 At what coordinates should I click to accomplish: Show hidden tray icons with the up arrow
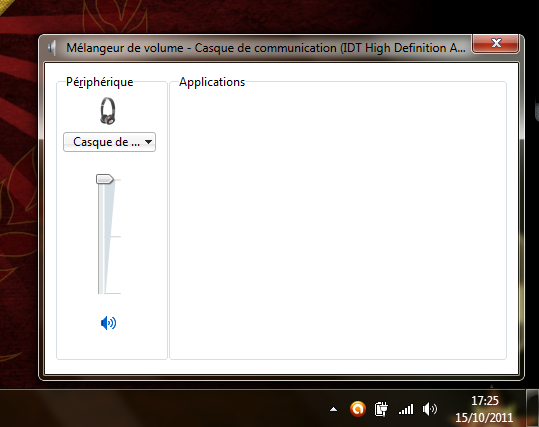pos(333,409)
